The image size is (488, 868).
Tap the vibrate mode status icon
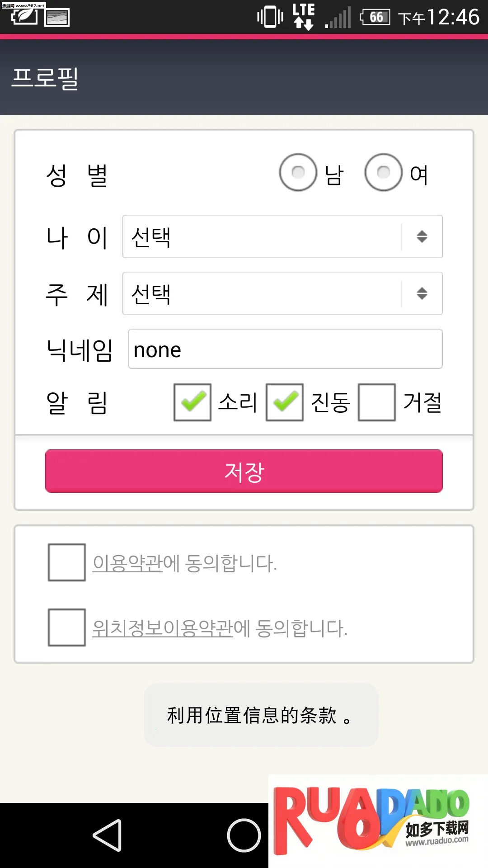click(x=270, y=18)
